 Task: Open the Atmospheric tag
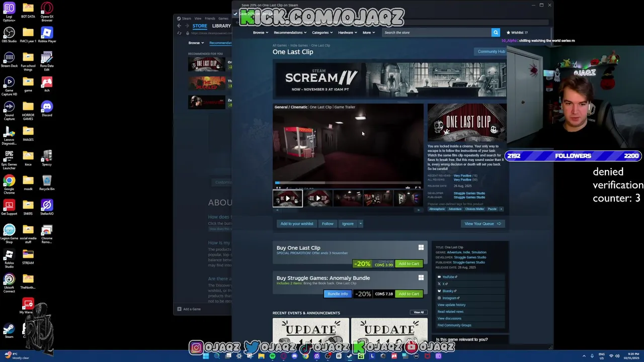(x=437, y=209)
